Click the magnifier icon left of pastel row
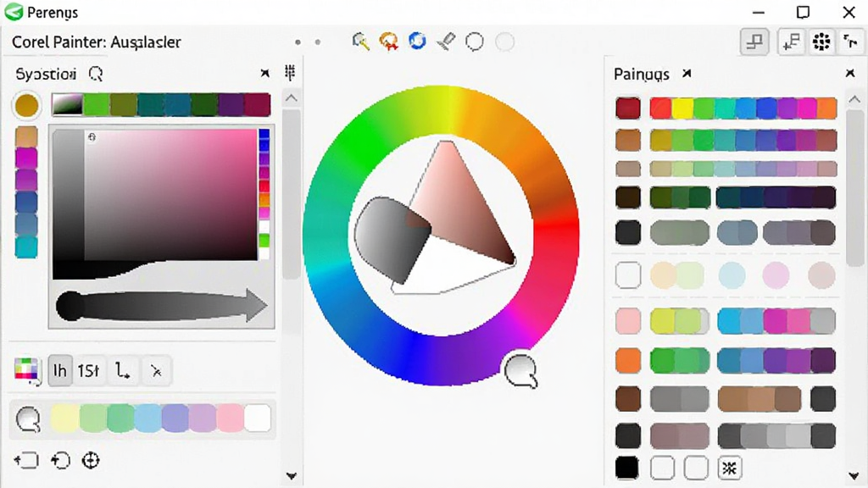Image resolution: width=868 pixels, height=488 pixels. tap(28, 419)
